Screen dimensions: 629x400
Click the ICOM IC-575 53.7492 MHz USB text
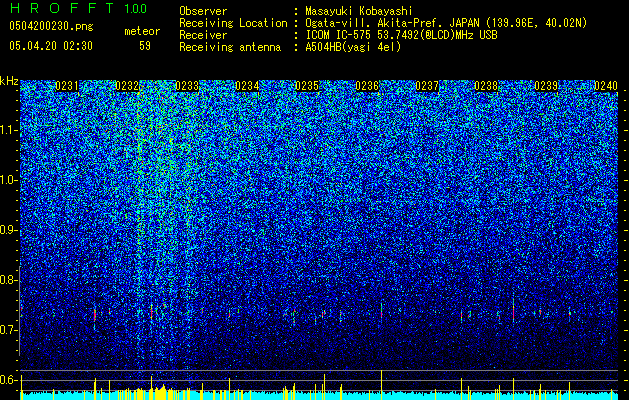pos(401,35)
